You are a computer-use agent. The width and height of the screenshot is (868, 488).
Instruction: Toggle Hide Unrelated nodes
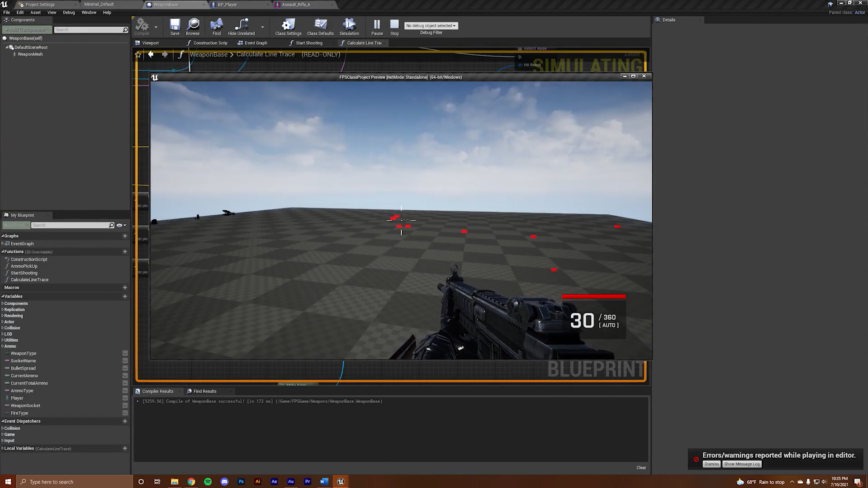click(242, 26)
